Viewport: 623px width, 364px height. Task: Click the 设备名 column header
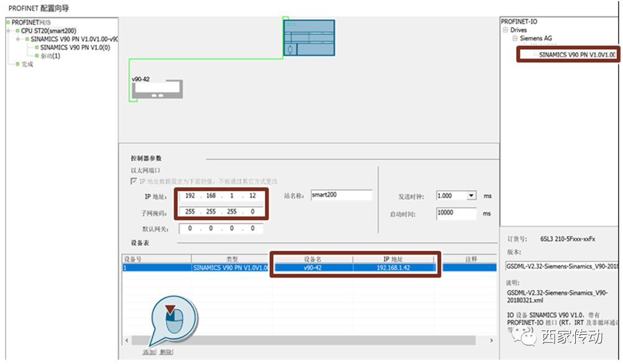coord(313,259)
